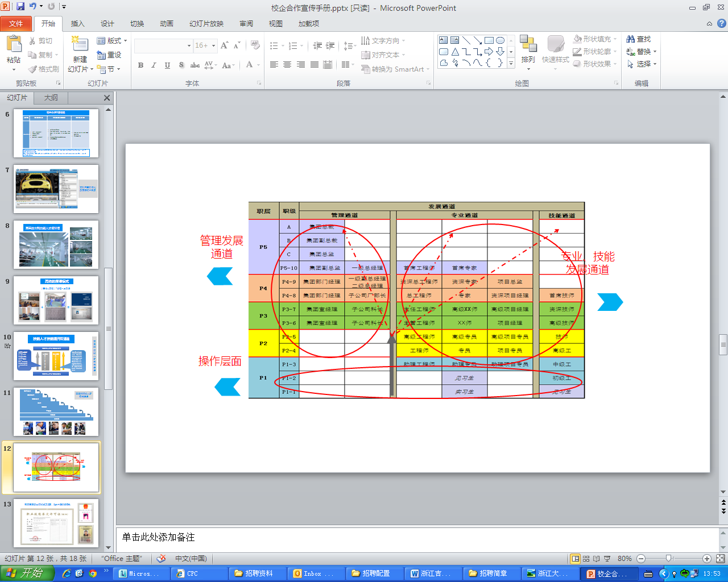Click the 重设 (Reset) button

point(109,55)
